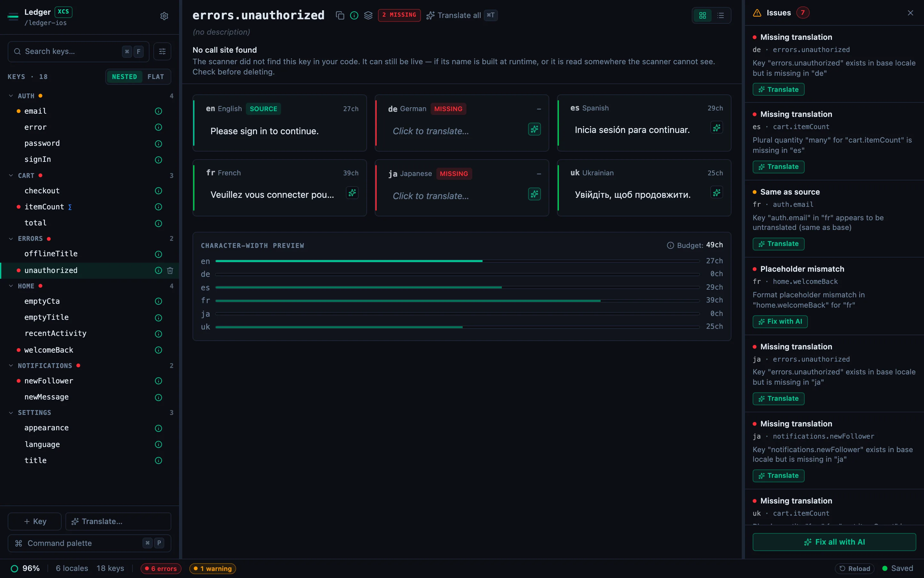
Task: Delete the unauthorized key with trash icon
Action: [170, 270]
